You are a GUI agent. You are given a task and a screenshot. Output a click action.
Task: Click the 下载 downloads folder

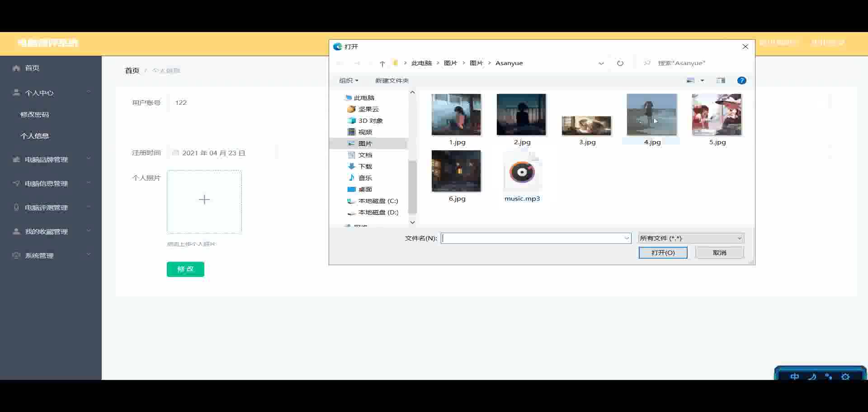pyautogui.click(x=365, y=166)
